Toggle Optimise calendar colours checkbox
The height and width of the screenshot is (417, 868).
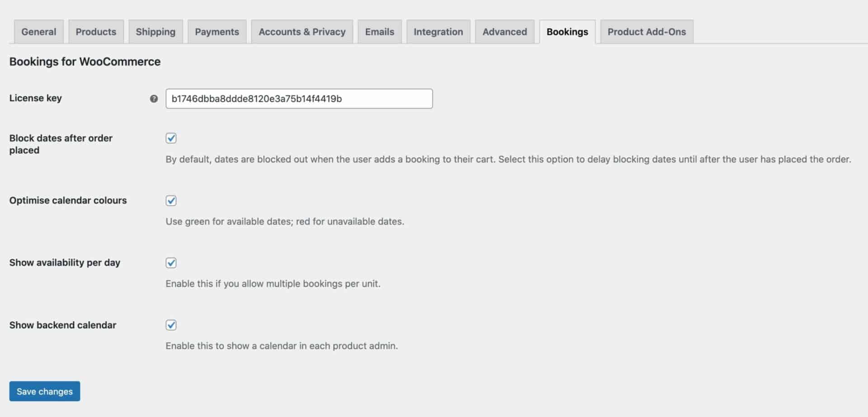171,200
